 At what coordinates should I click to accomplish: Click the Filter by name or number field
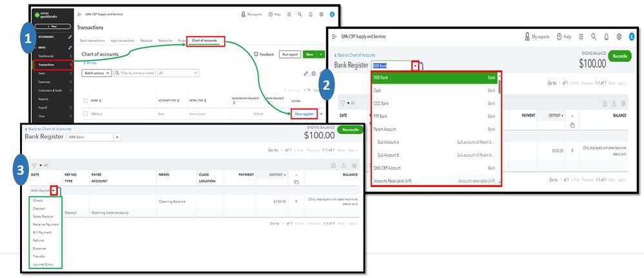[x=135, y=73]
